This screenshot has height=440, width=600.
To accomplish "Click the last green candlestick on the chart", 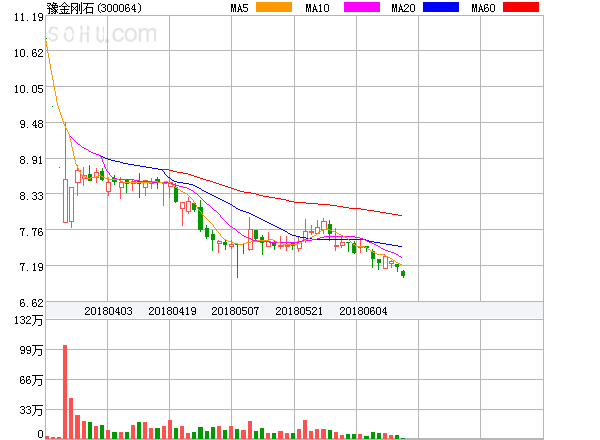I will [x=403, y=274].
